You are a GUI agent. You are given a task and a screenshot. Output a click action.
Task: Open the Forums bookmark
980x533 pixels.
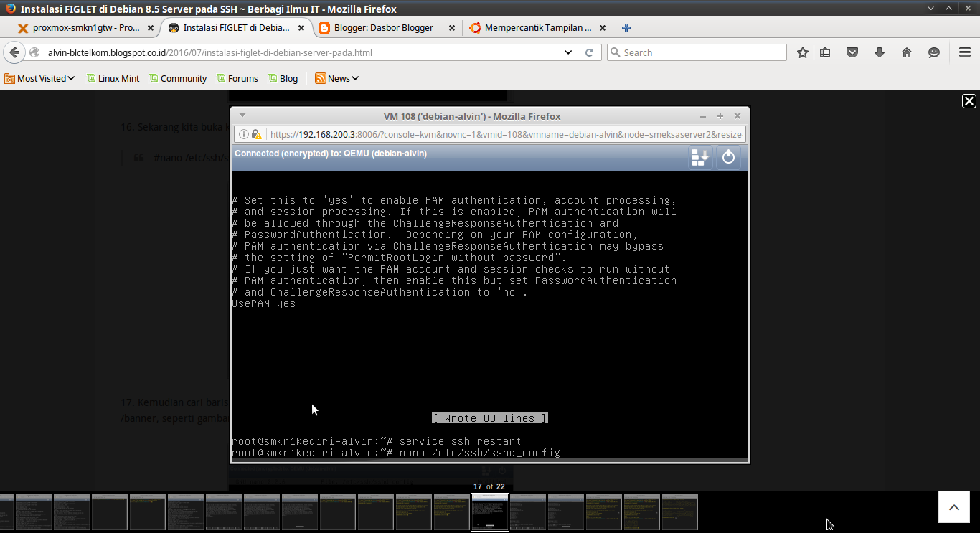tap(237, 78)
